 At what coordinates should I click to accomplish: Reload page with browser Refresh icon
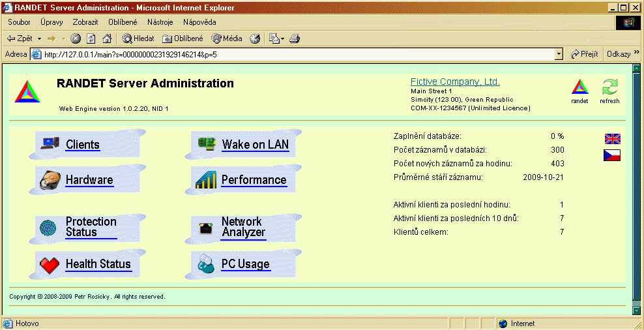[x=91, y=38]
